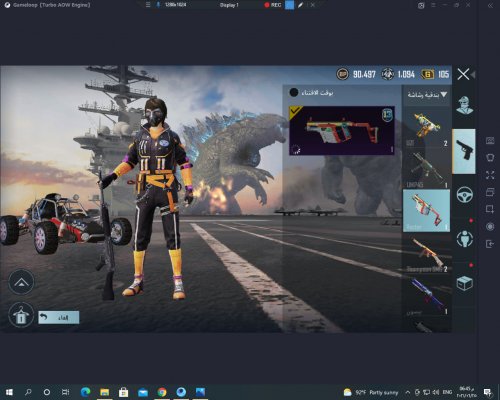Select the pistol weapons tab in the sidebar

(464, 151)
